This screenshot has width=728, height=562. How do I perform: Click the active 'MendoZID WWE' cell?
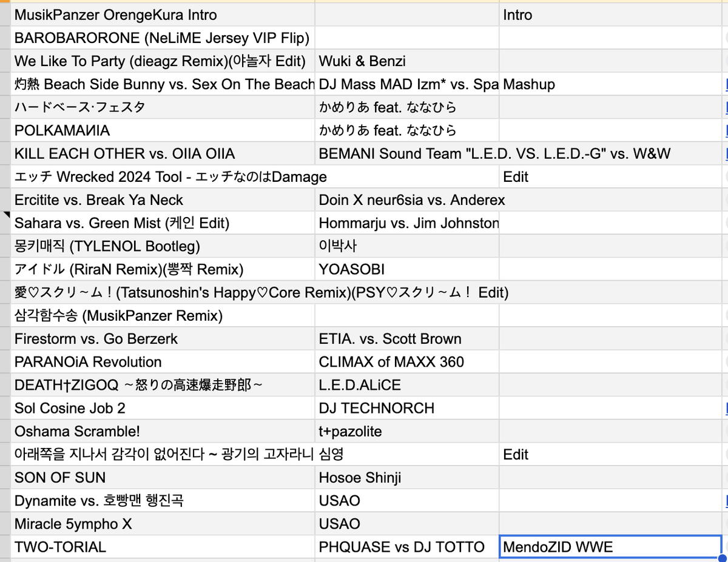[x=610, y=547]
